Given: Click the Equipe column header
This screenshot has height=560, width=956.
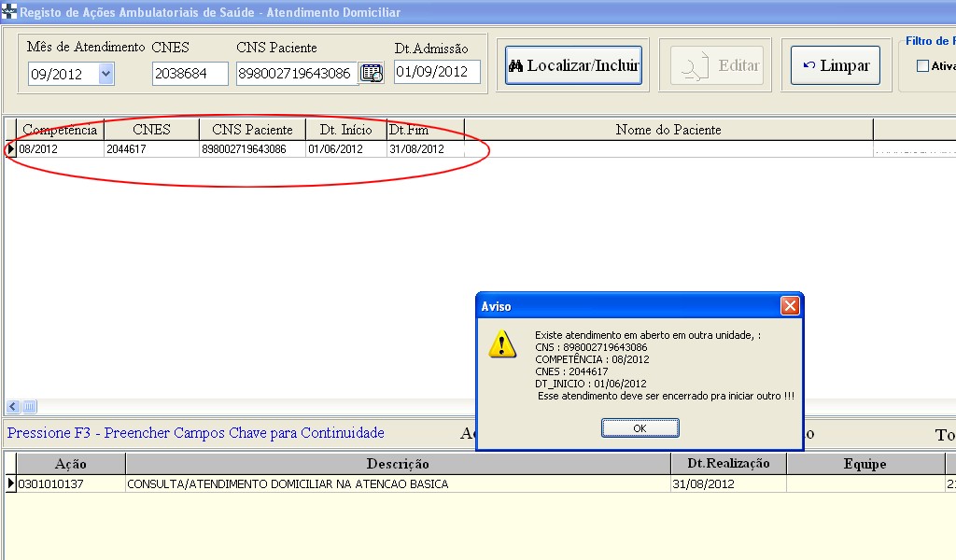Looking at the screenshot, I should click(865, 464).
